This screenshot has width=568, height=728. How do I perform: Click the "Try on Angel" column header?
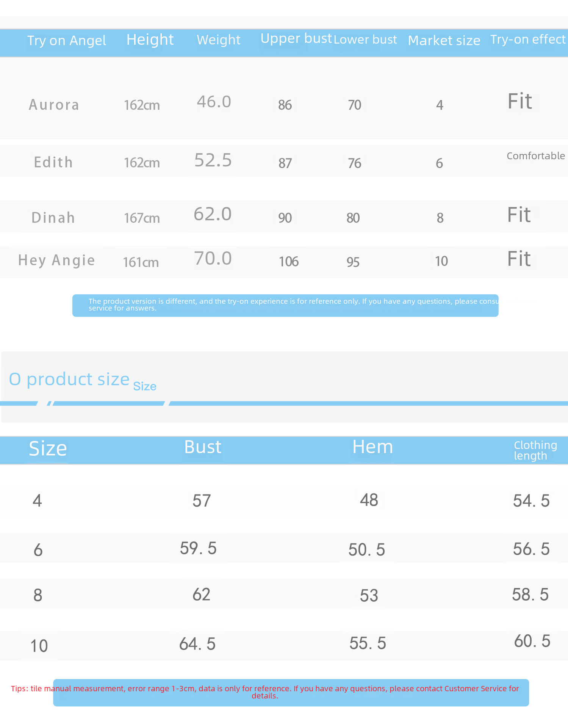tap(67, 41)
